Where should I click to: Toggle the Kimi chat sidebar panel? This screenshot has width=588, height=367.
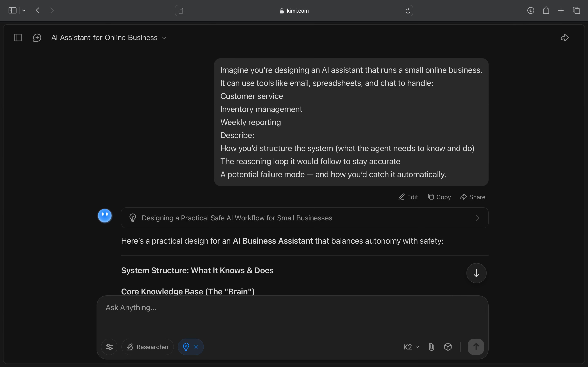click(18, 38)
